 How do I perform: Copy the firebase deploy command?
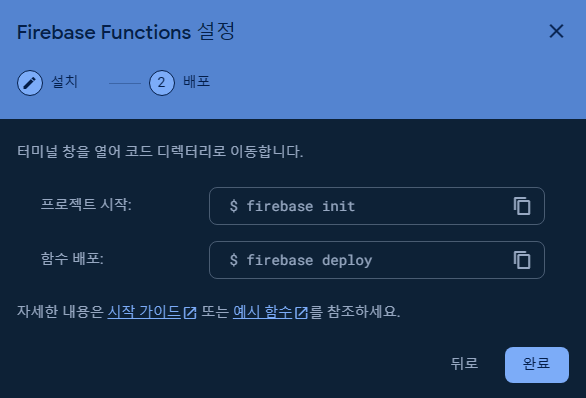(522, 260)
